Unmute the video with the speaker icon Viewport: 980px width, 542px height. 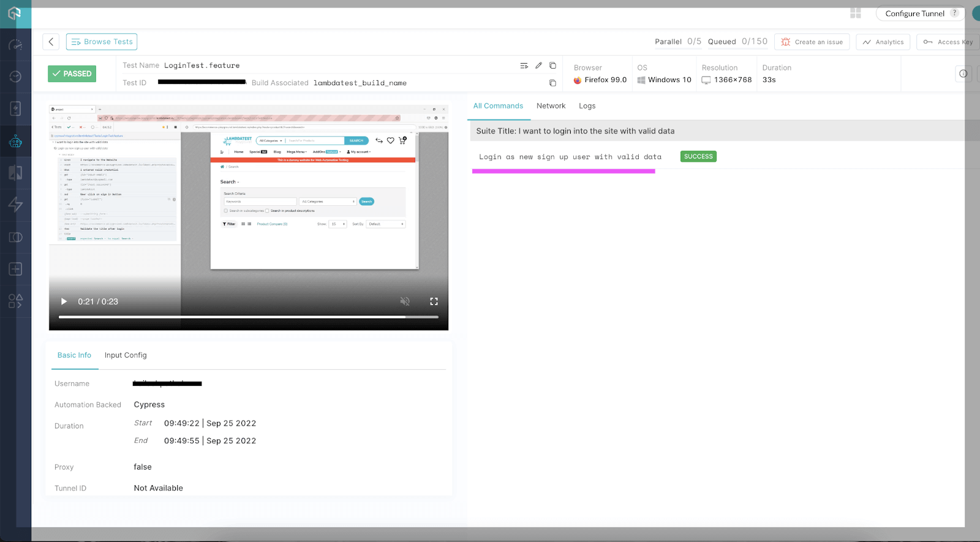(405, 301)
